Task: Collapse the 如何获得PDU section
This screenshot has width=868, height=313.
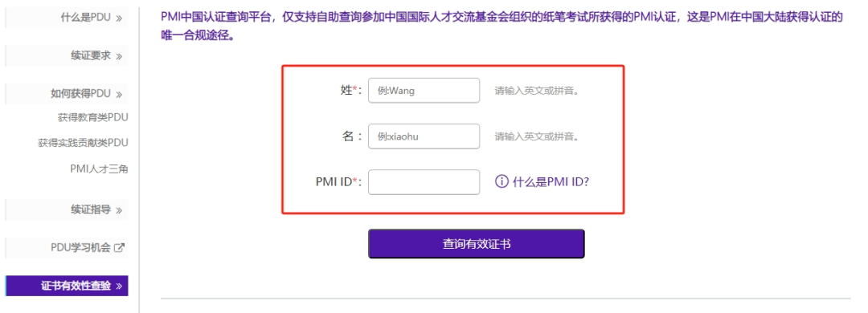Action: (67, 94)
